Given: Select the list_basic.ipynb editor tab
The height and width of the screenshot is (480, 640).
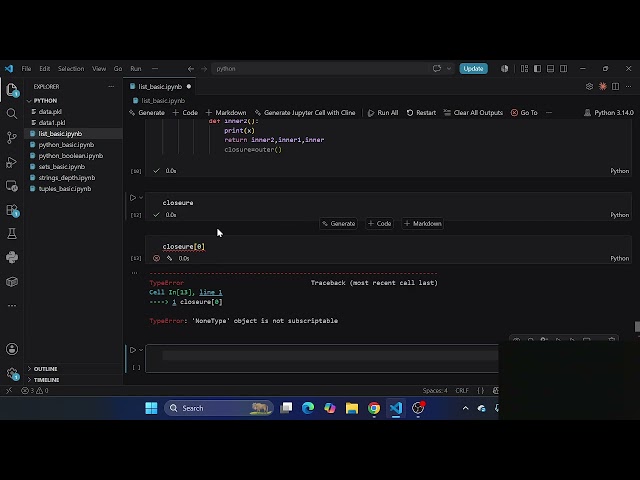Looking at the screenshot, I should point(160,87).
